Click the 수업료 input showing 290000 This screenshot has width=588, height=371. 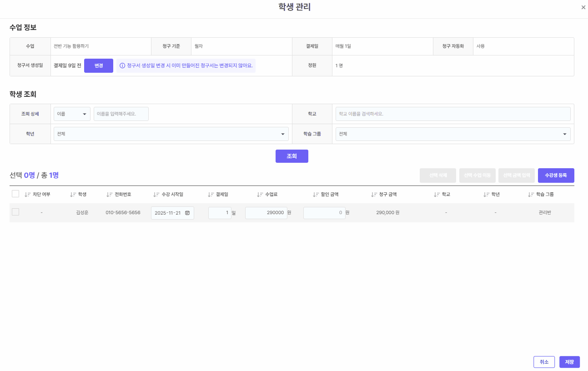click(x=266, y=213)
